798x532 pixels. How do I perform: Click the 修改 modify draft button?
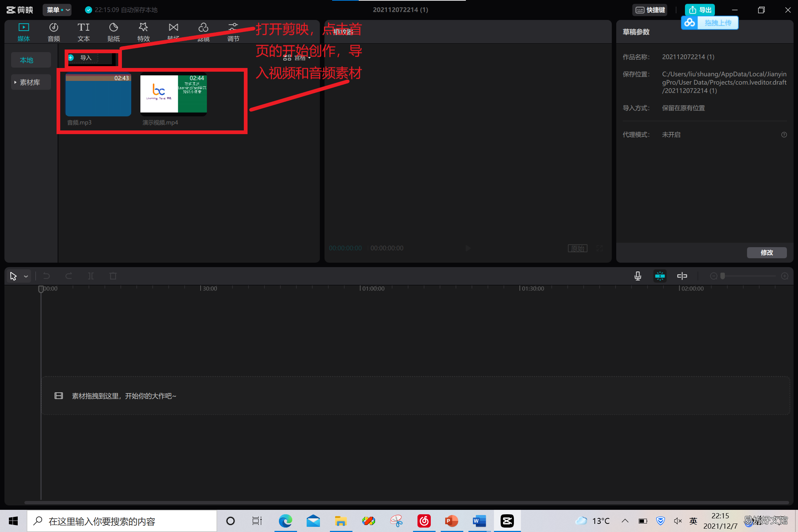tap(767, 253)
